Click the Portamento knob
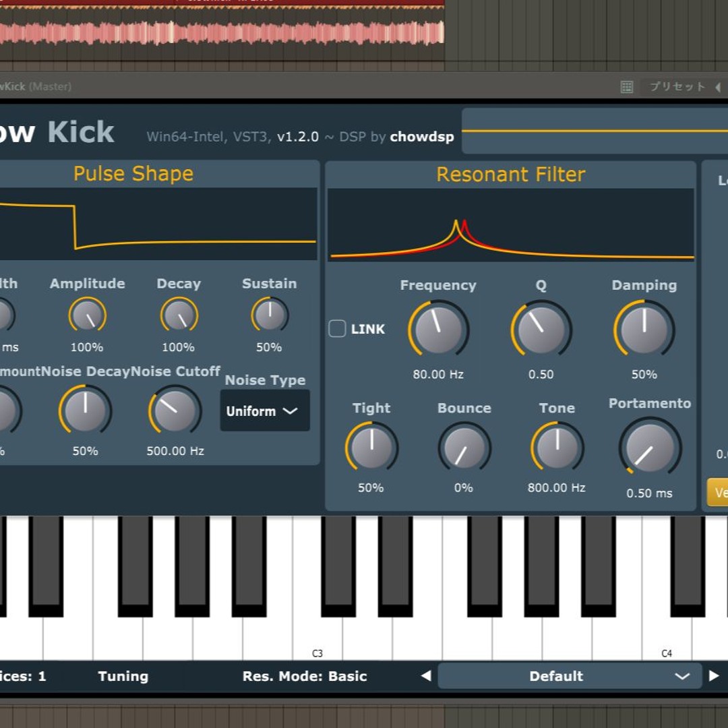 click(x=650, y=448)
